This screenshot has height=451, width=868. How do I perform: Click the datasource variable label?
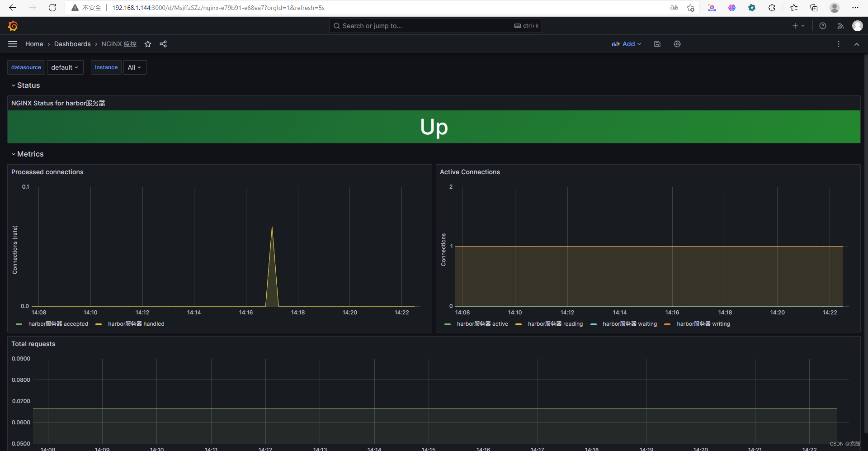pos(26,67)
